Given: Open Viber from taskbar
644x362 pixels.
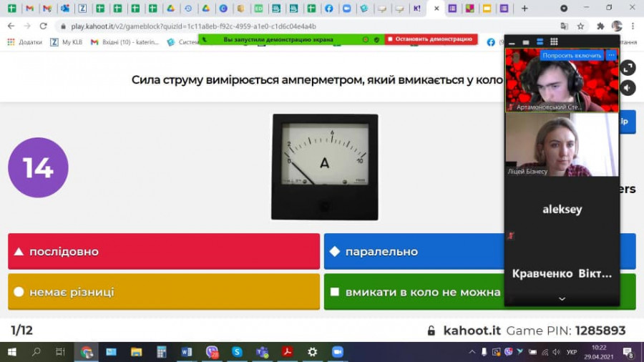Looking at the screenshot, I should click(x=212, y=352).
